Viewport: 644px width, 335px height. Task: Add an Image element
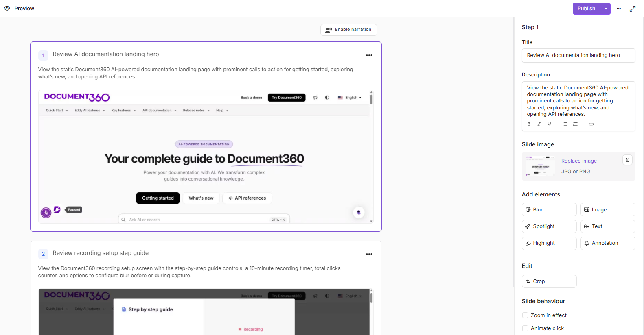pyautogui.click(x=608, y=210)
